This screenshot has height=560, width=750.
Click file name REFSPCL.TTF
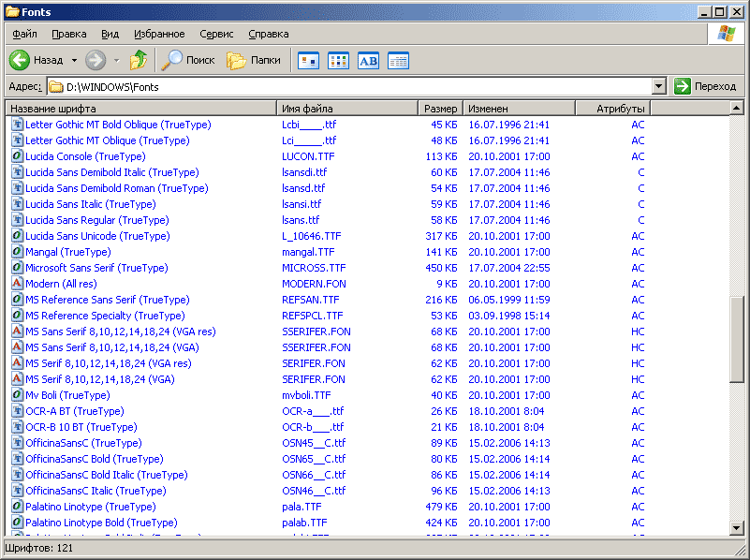click(313, 316)
